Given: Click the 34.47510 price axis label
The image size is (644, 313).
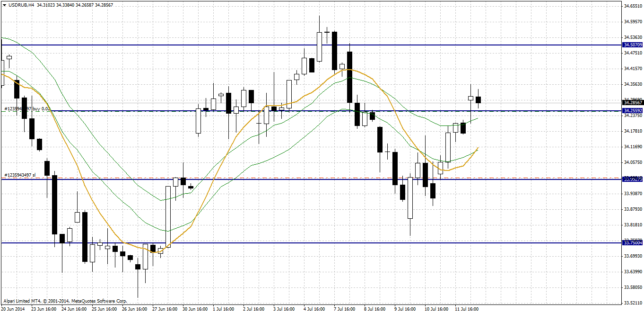Looking at the screenshot, I should 633,53.
